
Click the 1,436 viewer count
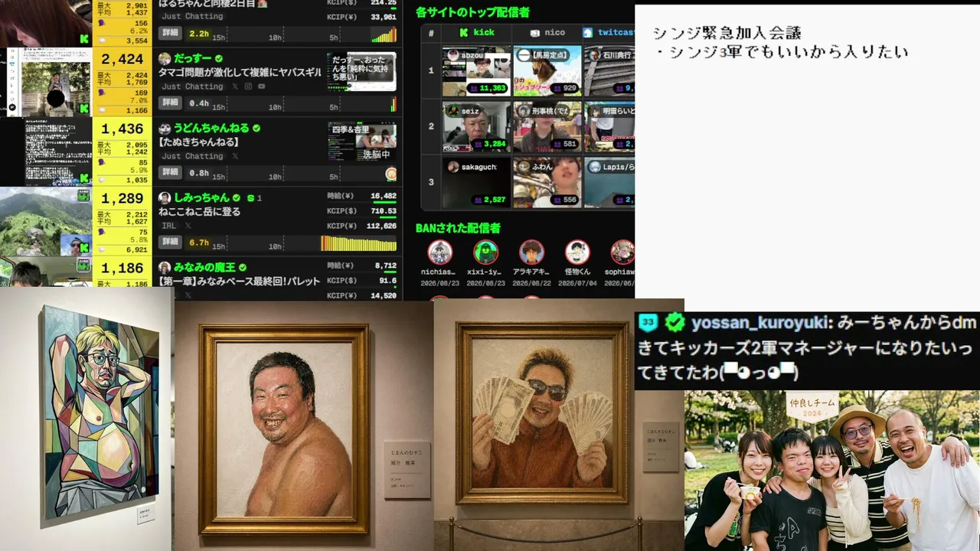click(122, 129)
